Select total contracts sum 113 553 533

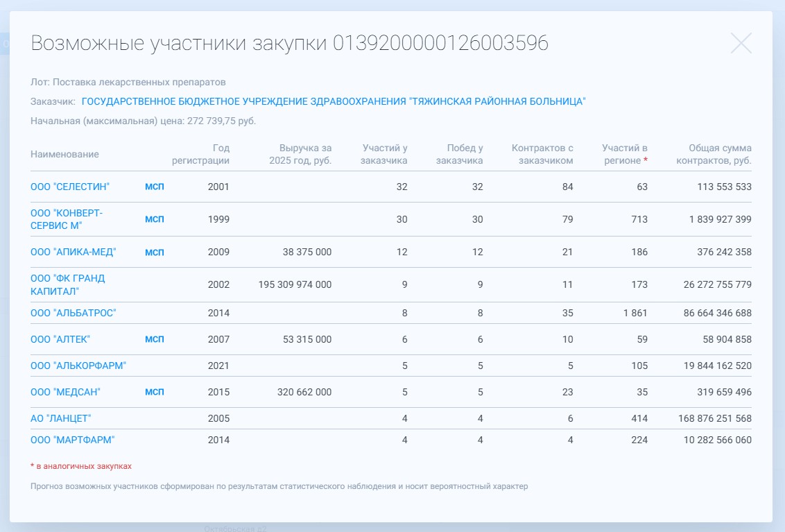pyautogui.click(x=725, y=187)
